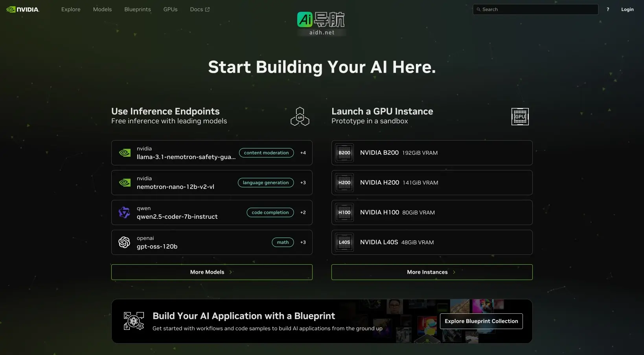This screenshot has width=644, height=355.
Task: Open the Models menu in the navigation
Action: pyautogui.click(x=102, y=9)
